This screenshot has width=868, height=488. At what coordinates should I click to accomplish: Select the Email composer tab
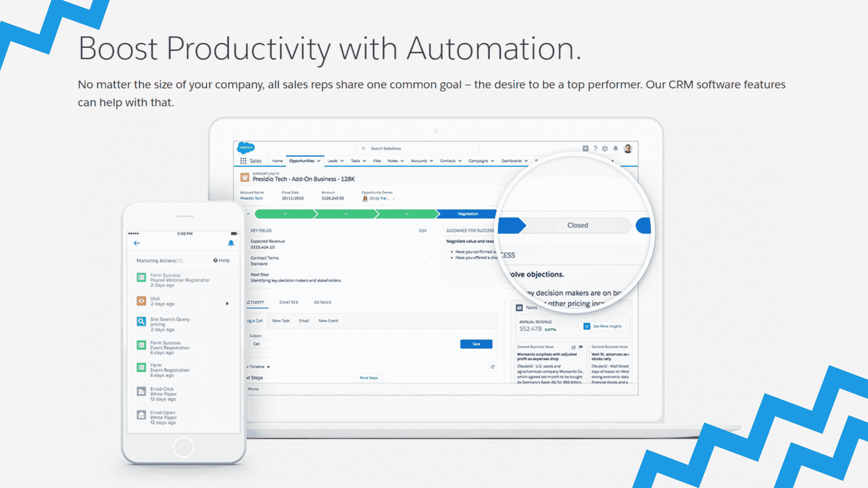(304, 321)
